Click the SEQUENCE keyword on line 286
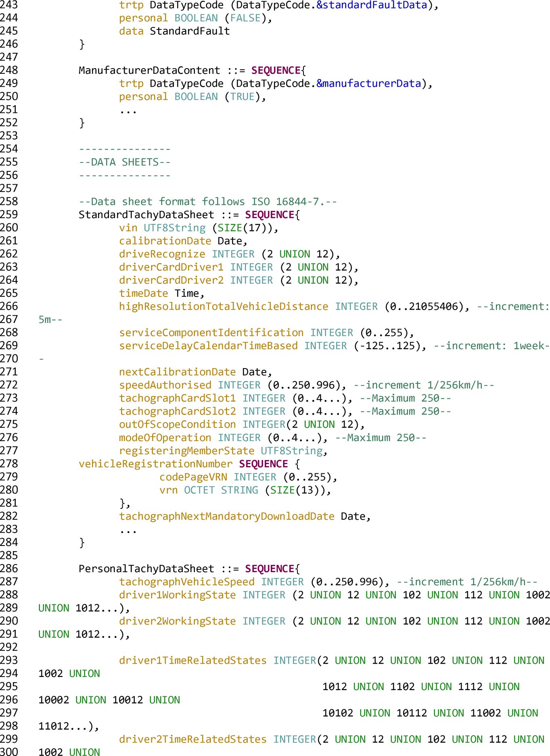 pos(270,569)
